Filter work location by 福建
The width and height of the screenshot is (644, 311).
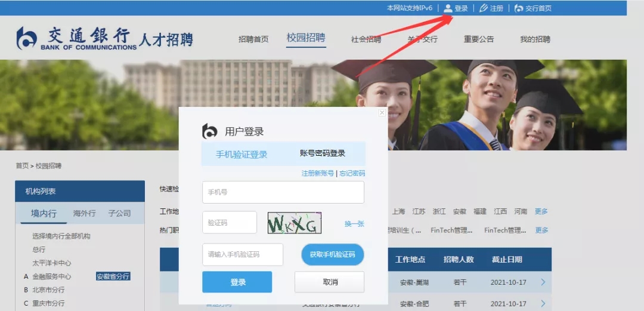[x=479, y=211]
